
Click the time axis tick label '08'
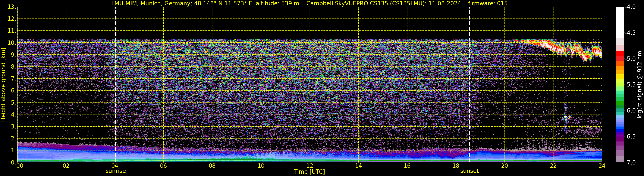pyautogui.click(x=212, y=166)
